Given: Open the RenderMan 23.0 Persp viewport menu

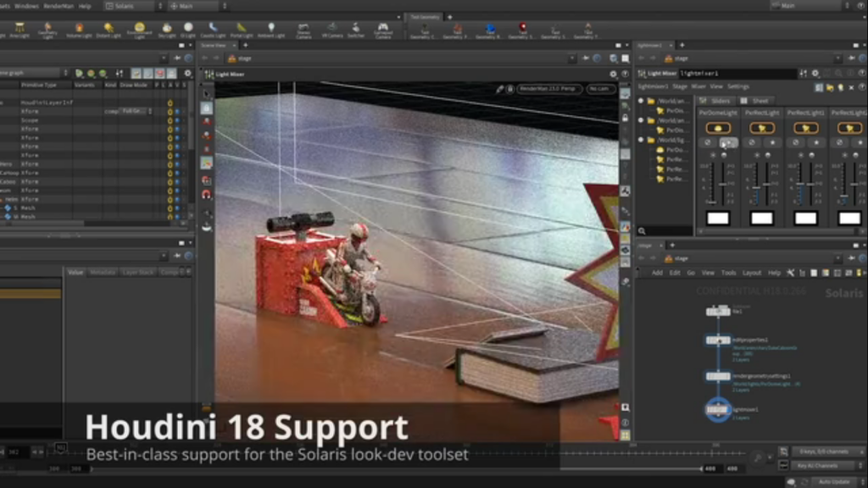Looking at the screenshot, I should (x=548, y=88).
